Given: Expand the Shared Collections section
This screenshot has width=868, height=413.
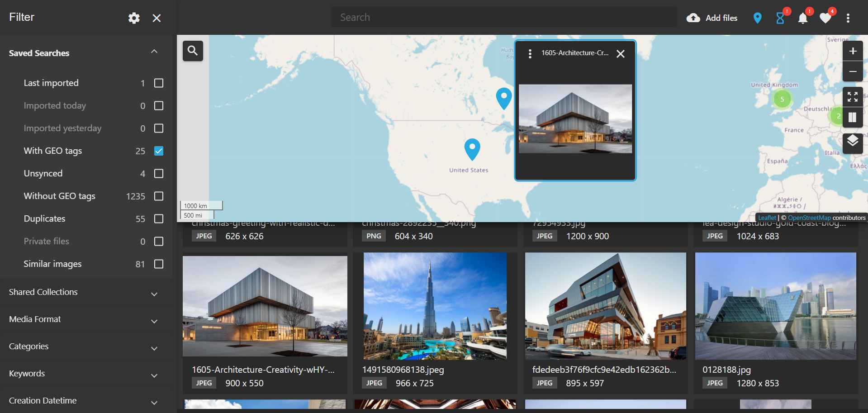Looking at the screenshot, I should [x=154, y=294].
